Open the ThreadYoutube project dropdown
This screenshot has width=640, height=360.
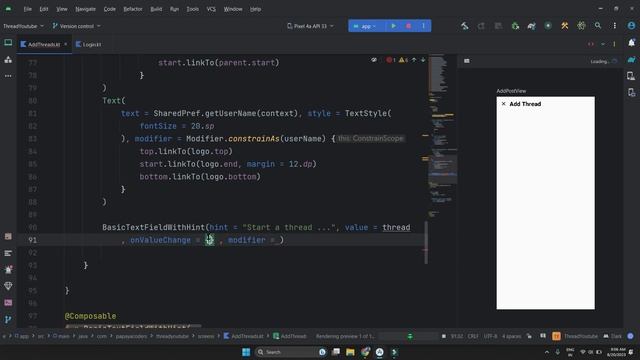coord(23,26)
